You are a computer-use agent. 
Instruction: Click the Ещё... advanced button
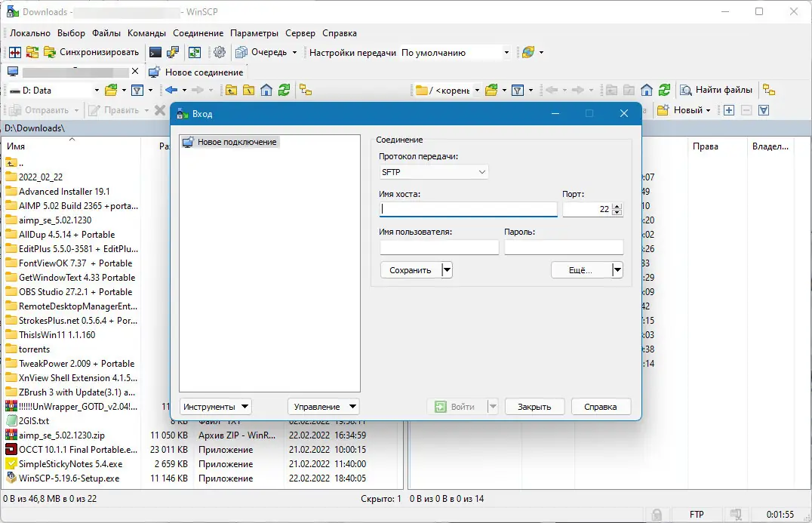click(x=581, y=269)
